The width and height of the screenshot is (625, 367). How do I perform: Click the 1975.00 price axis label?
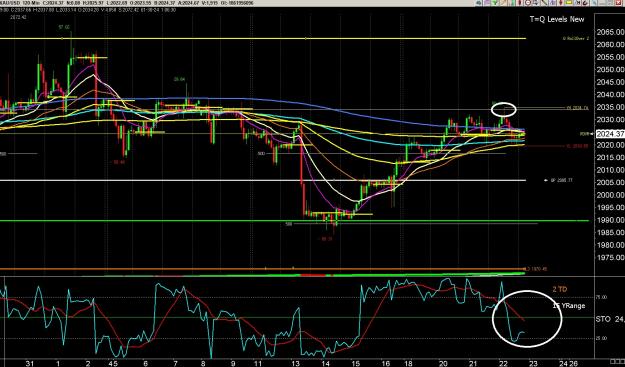coord(610,258)
